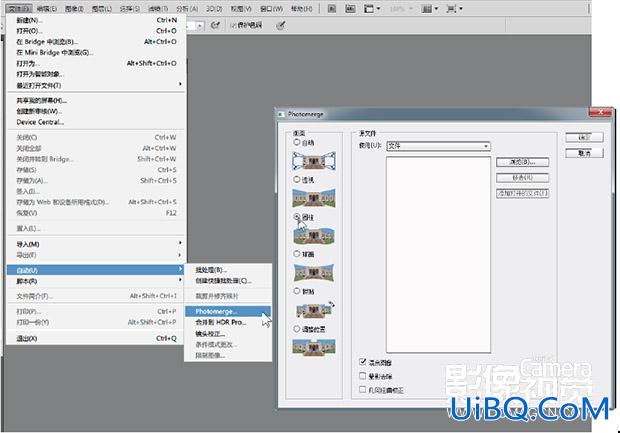The height and width of the screenshot is (433, 620).
Task: Click Remove (R) button in Photomerge
Action: 522,178
